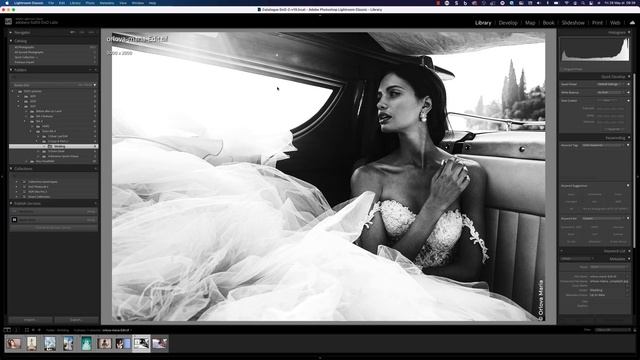Collapse the Keyword Set section
640x360 pixels.
coord(628,218)
